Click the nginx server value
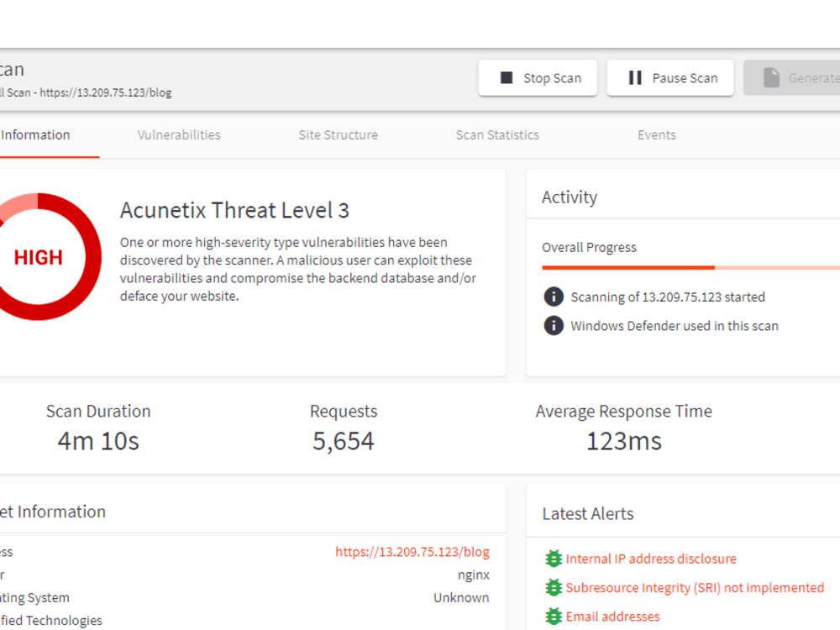840x630 pixels. (x=474, y=575)
